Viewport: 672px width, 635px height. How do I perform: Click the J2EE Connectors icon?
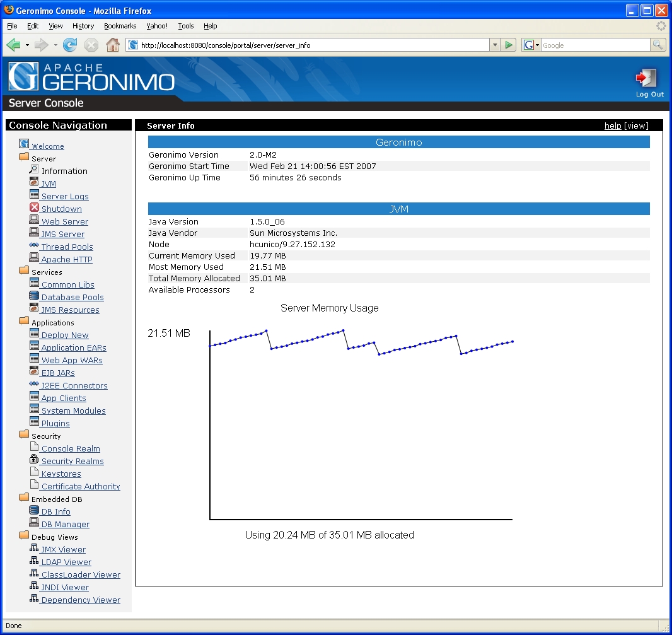click(34, 383)
